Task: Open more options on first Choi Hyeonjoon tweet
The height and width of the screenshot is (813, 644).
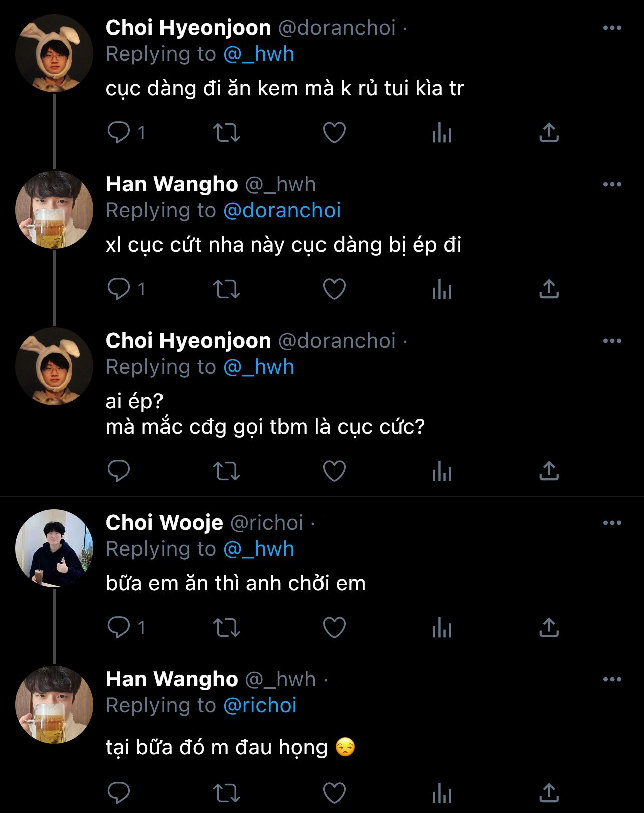Action: pos(612,28)
